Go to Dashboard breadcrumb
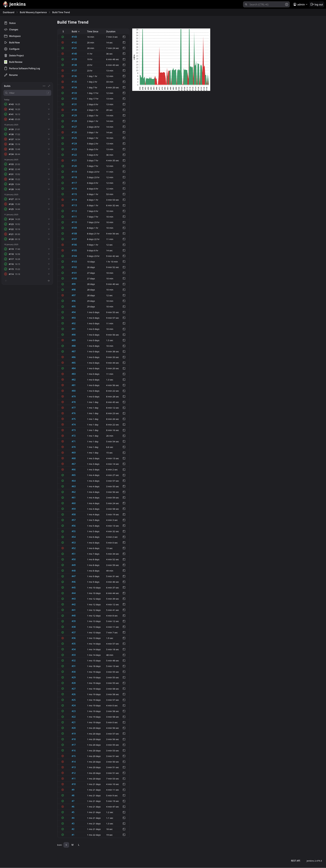 click(x=8, y=12)
